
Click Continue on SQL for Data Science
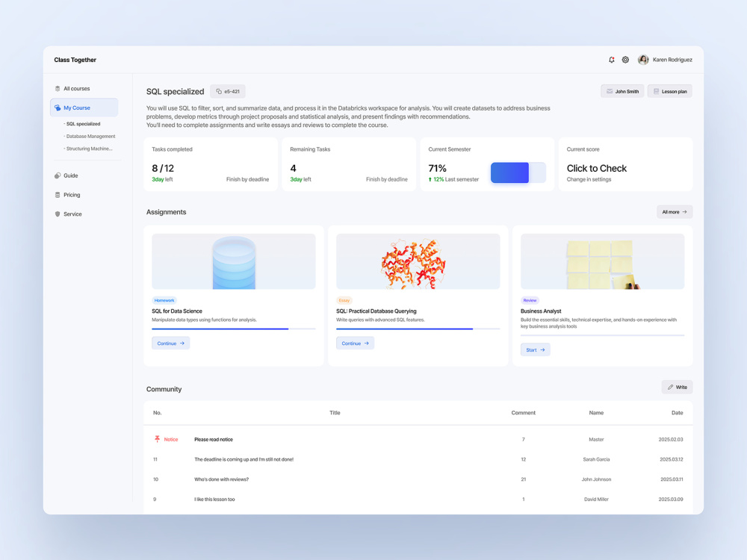(x=170, y=343)
